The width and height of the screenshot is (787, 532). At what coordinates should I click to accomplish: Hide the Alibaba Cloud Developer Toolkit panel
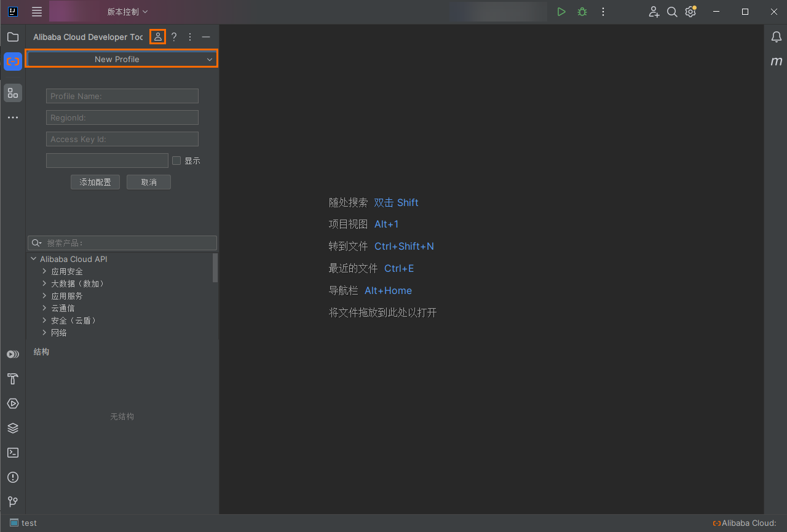tap(206, 37)
